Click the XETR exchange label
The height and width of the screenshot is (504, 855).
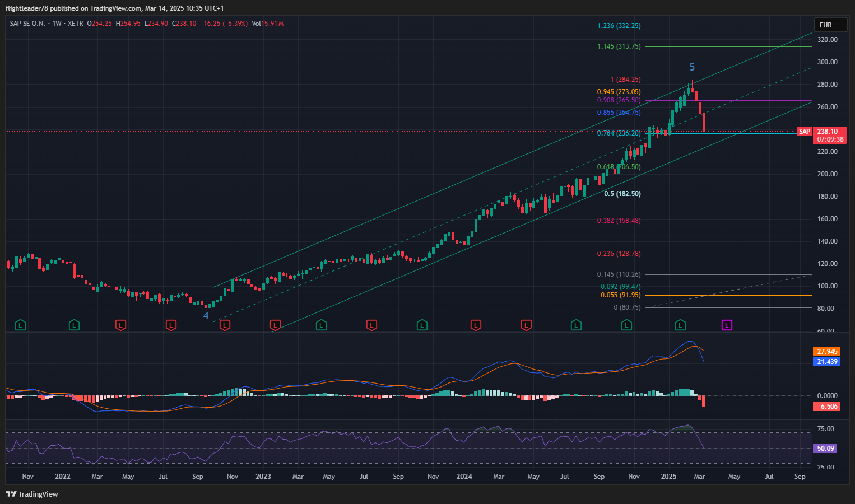pyautogui.click(x=75, y=24)
